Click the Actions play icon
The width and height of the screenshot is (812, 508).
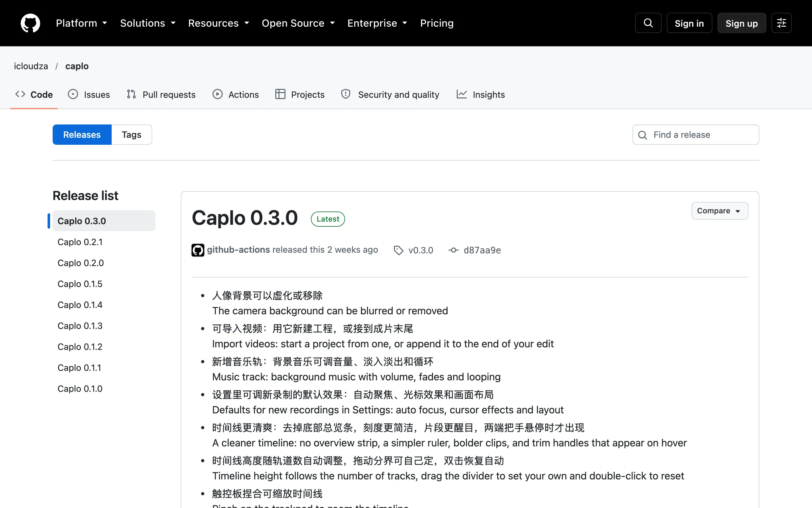217,94
